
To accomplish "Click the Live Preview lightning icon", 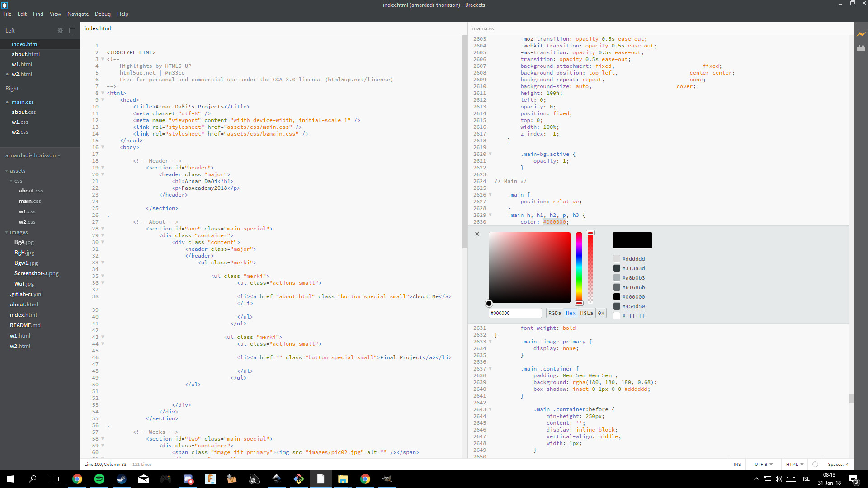I will 861,34.
